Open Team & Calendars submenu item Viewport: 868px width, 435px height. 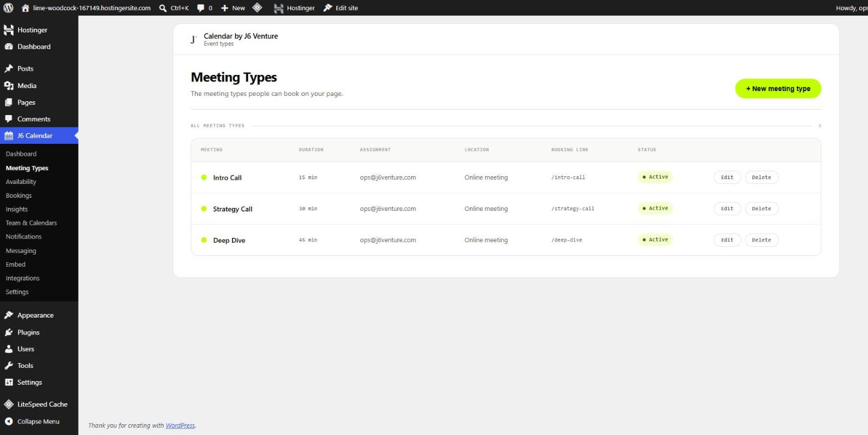pos(31,223)
